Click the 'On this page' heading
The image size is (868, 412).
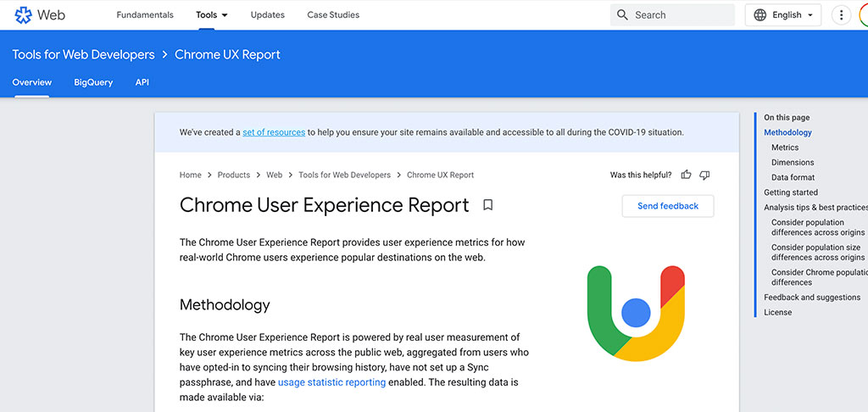click(x=787, y=117)
